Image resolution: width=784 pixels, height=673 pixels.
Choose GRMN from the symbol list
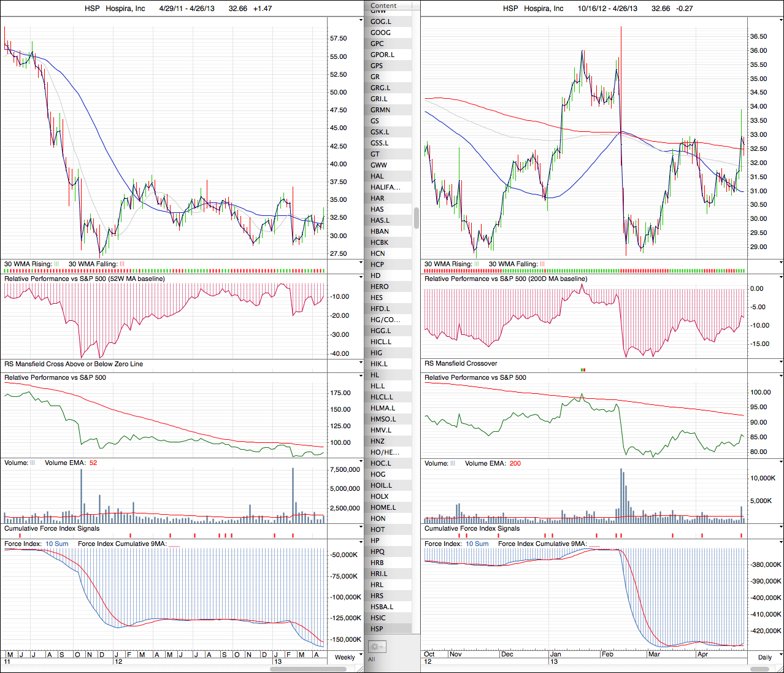(x=380, y=110)
